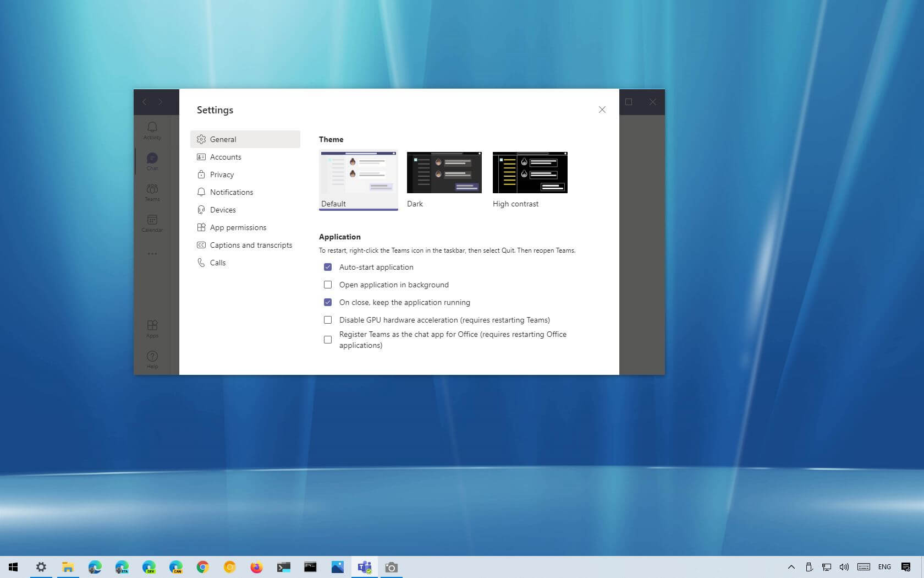Expand more apps ellipsis in sidebar

click(152, 254)
